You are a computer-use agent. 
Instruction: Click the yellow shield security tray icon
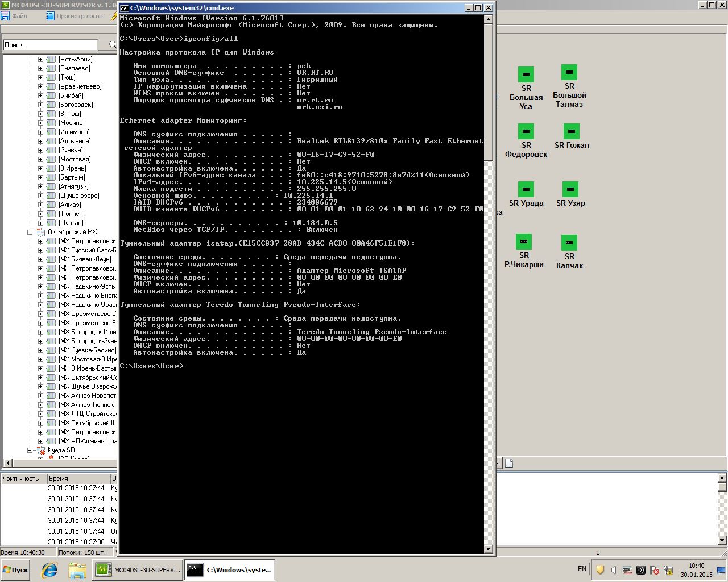(600, 569)
